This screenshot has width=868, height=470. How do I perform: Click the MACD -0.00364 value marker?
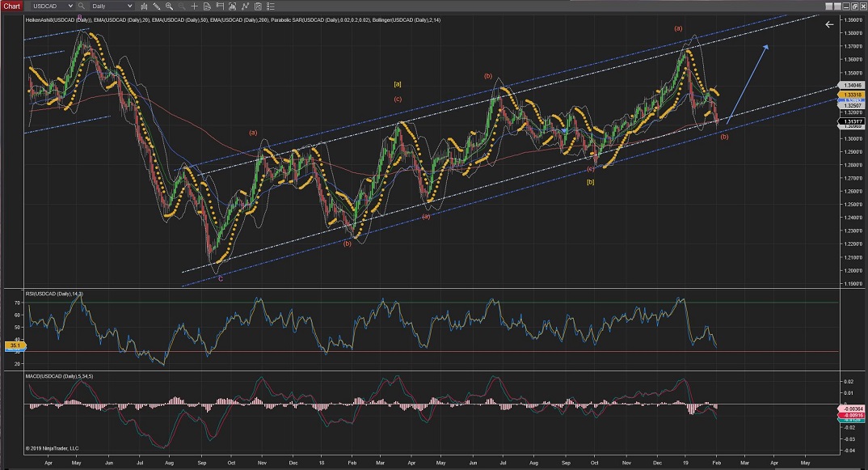tap(853, 409)
